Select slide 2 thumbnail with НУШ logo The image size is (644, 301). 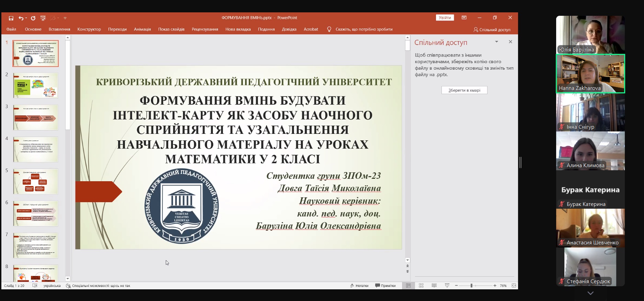(36, 85)
